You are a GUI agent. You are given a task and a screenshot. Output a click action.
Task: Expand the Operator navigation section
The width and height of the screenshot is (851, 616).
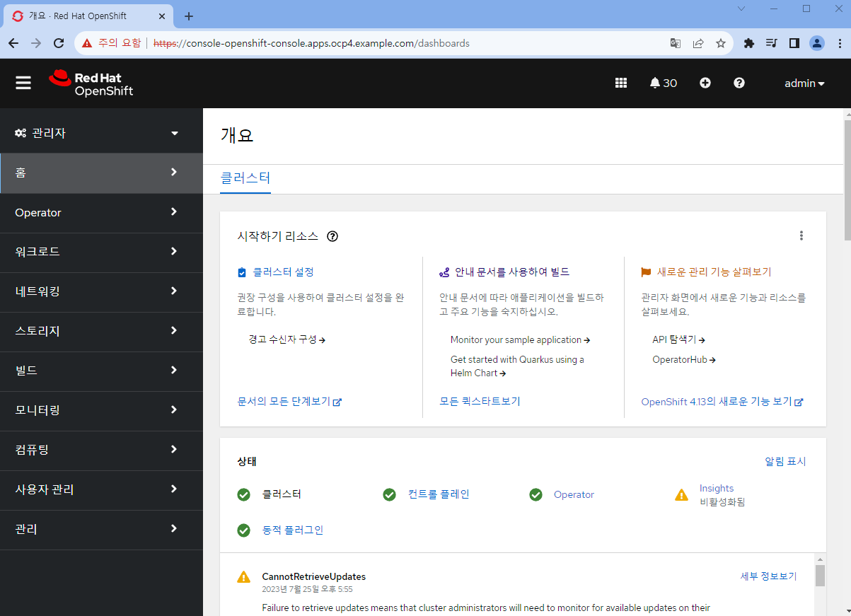[101, 212]
